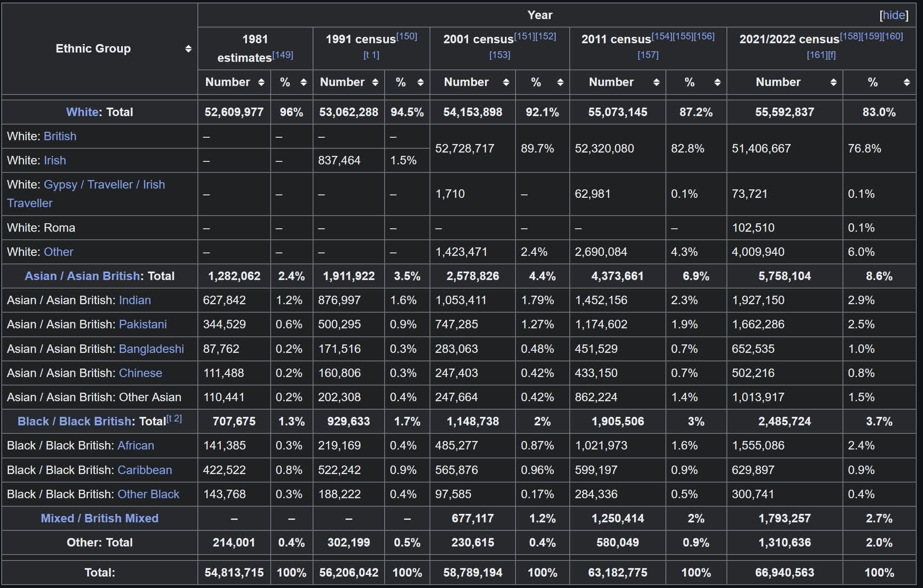Select the 83.0% White total cell
Screen dimensions: 923x588
879,112
